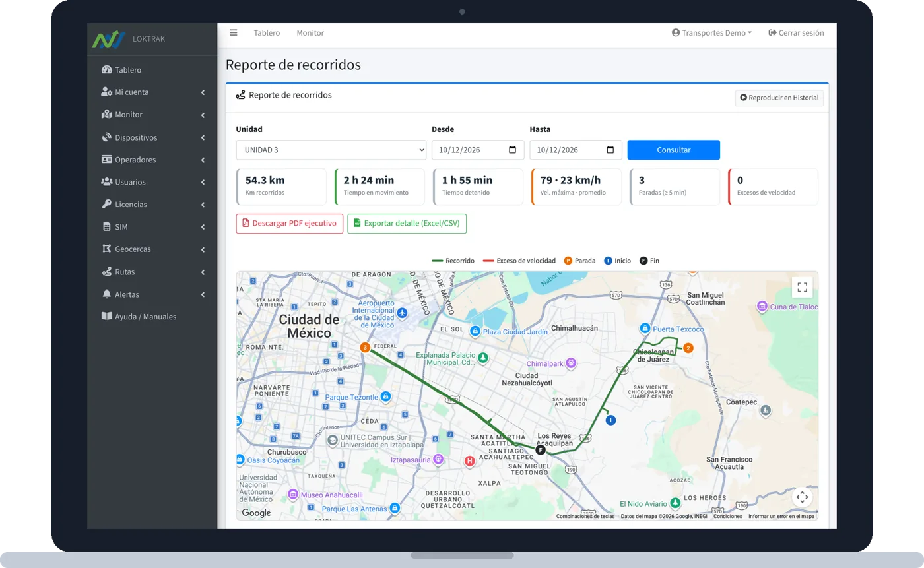Click the Google logo on map

coord(256,513)
